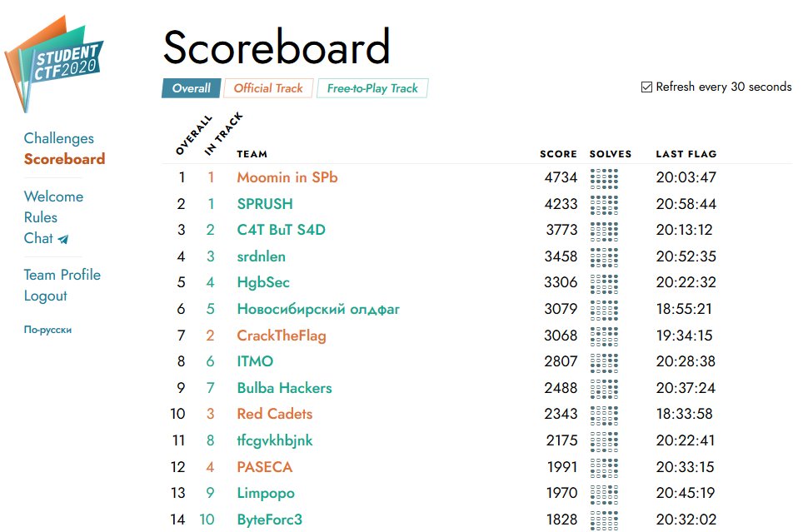Open team Limpopo
Image resolution: width=803 pixels, height=532 pixels.
coord(266,493)
